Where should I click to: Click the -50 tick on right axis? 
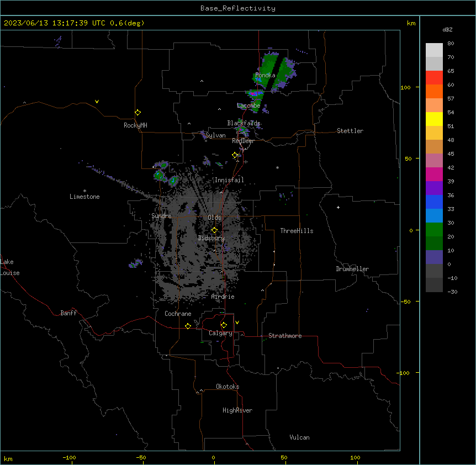pyautogui.click(x=405, y=302)
